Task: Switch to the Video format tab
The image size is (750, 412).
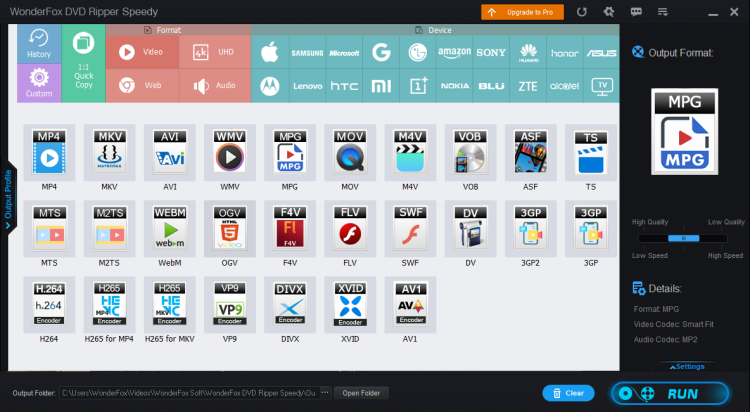Action: coord(142,52)
